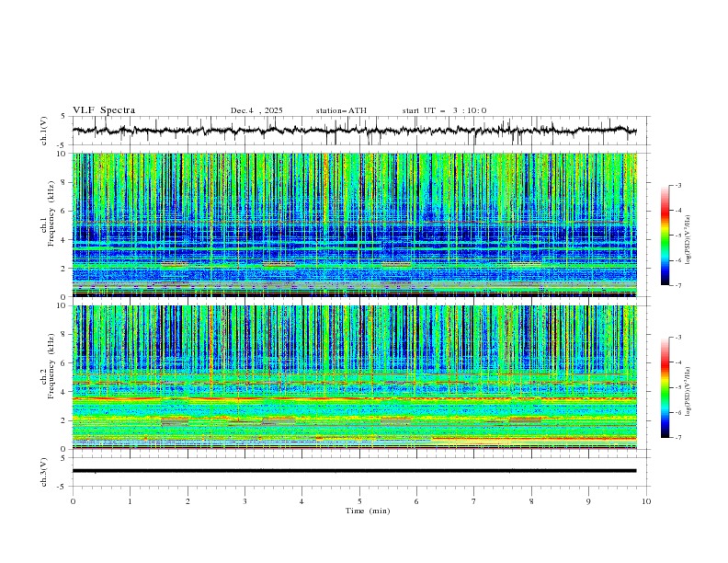Viewport: 728px width, 563px height.
Task: Click inside the ch.1 spectrogram panel
Action: coord(354,224)
